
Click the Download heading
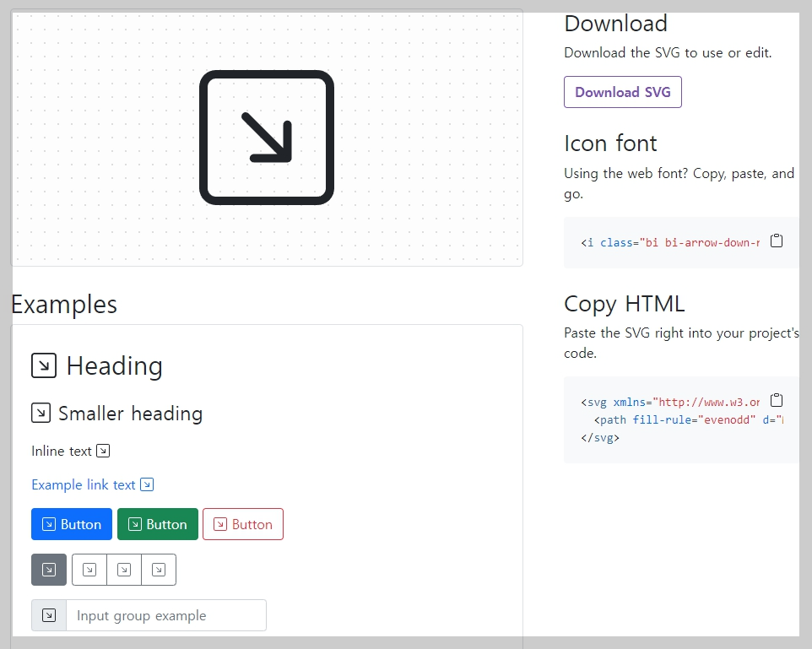tap(615, 24)
